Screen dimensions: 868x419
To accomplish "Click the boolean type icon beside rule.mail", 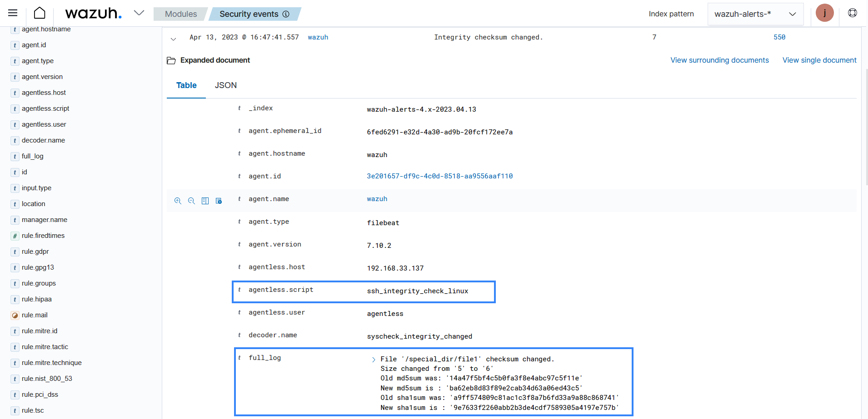I will [15, 315].
